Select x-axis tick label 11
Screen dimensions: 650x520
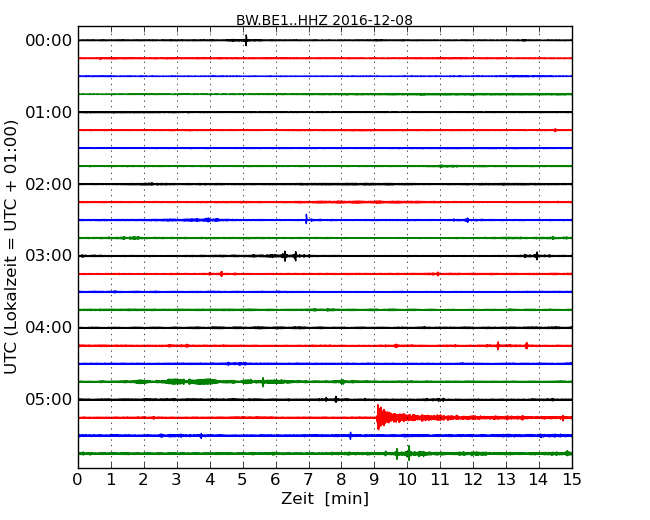tap(440, 479)
